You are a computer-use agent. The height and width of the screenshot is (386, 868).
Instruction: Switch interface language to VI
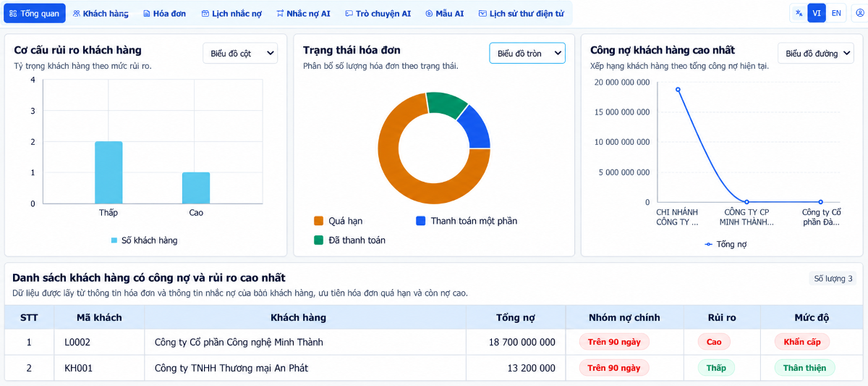click(x=817, y=13)
